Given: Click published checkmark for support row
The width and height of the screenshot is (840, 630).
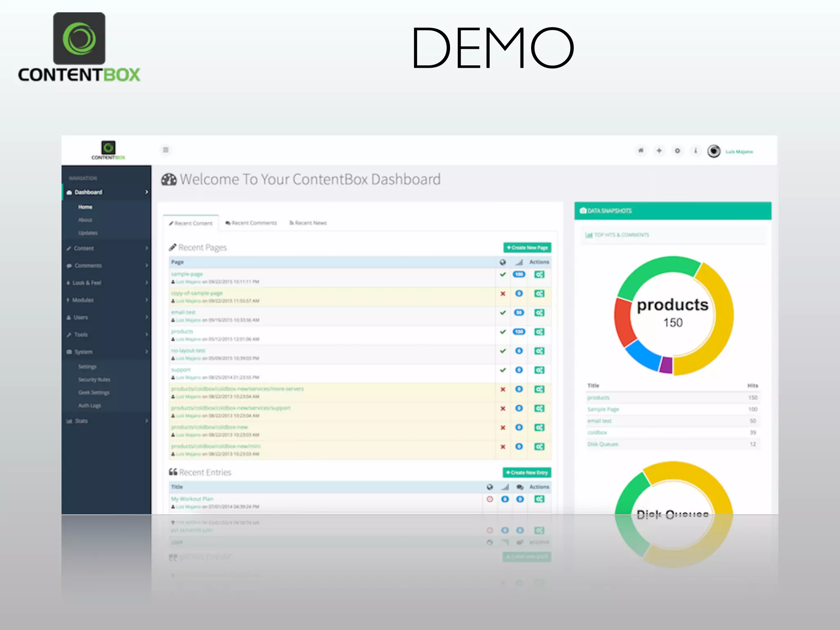Looking at the screenshot, I should [503, 370].
